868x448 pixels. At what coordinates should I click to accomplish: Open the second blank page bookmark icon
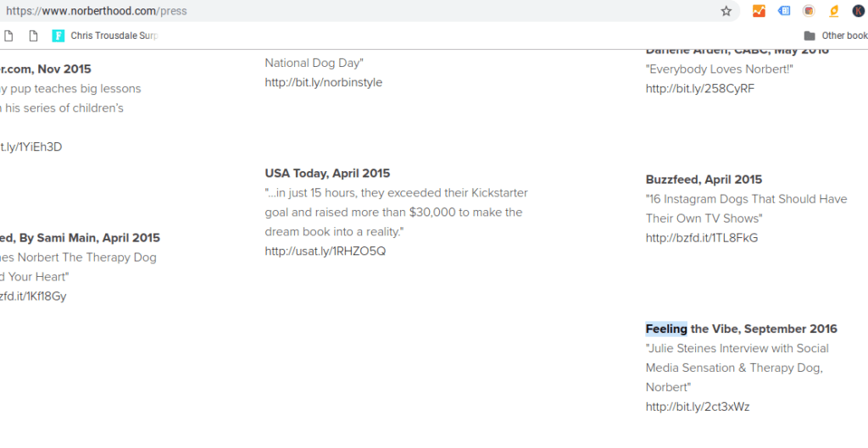pyautogui.click(x=33, y=36)
